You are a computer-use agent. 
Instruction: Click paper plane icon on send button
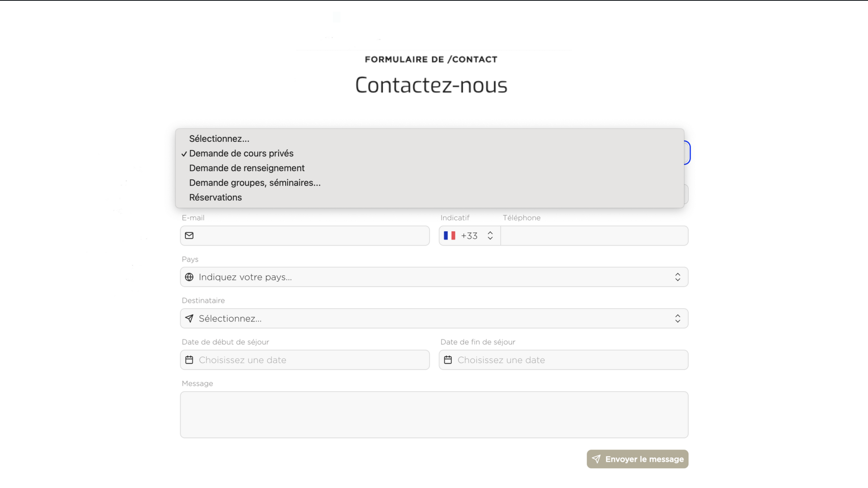(596, 459)
